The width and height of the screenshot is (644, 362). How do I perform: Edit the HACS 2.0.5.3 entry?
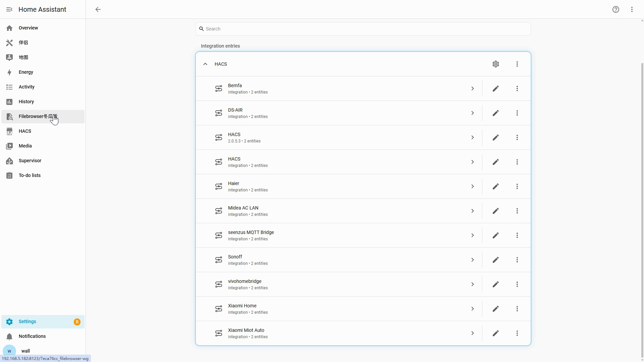pyautogui.click(x=496, y=137)
